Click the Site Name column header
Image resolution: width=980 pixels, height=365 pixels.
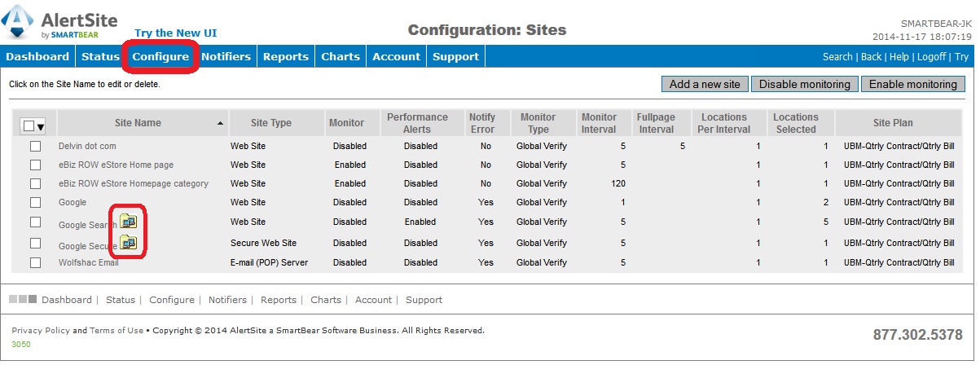[138, 123]
